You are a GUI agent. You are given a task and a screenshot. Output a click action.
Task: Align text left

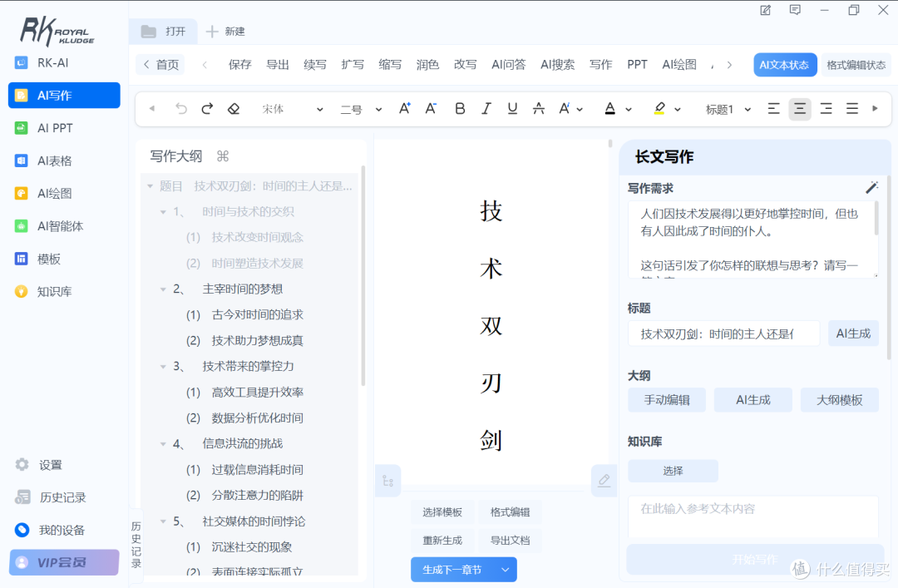tap(774, 108)
